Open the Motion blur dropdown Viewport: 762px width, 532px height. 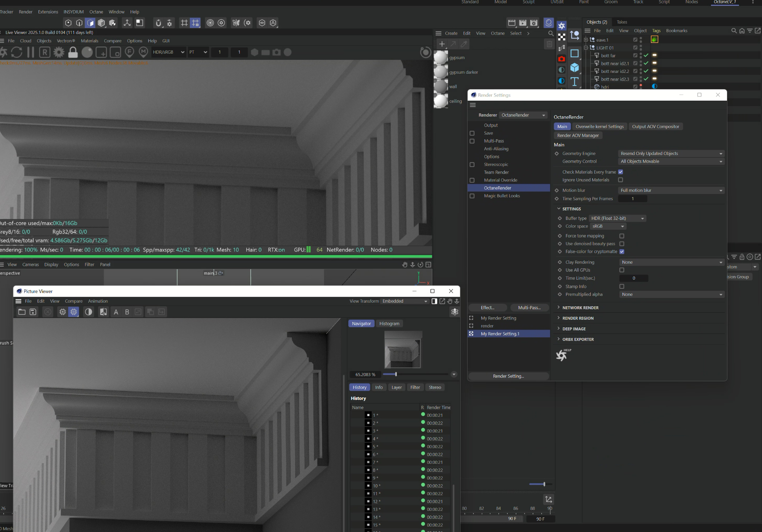pyautogui.click(x=671, y=190)
